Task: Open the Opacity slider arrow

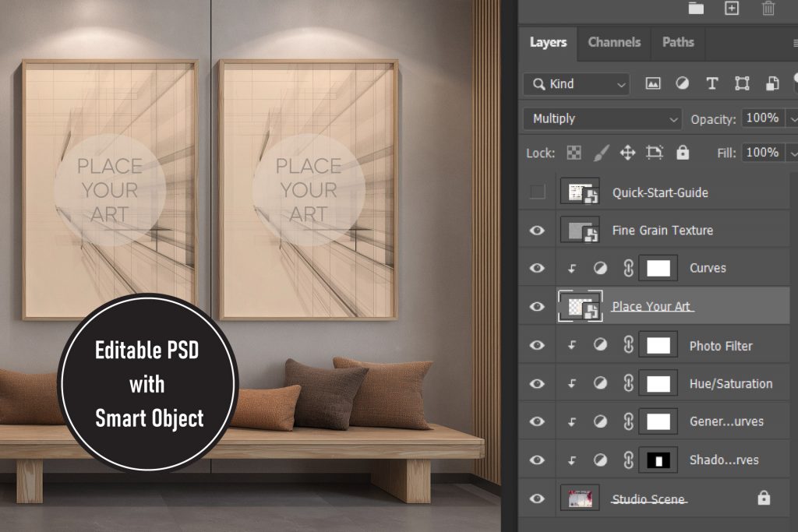Action: point(793,119)
